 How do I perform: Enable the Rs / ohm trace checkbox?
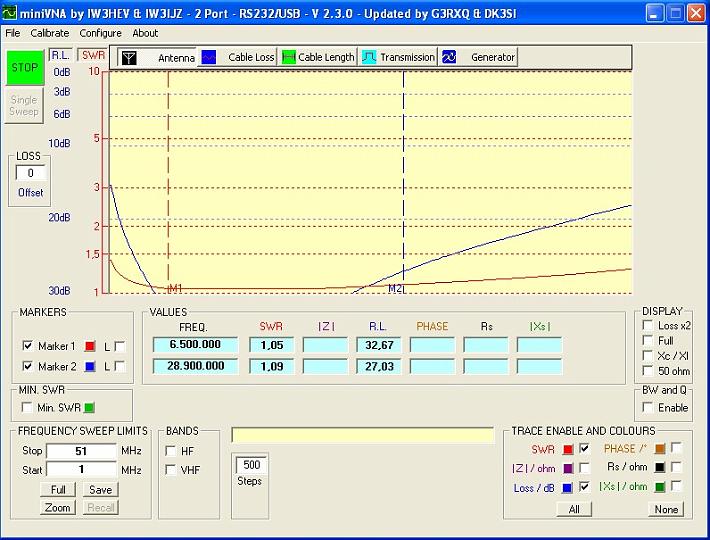(x=676, y=466)
